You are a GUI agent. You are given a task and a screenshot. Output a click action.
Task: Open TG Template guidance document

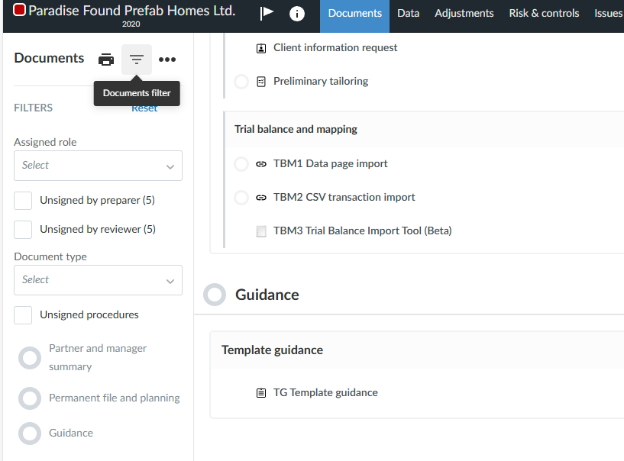[x=326, y=393]
